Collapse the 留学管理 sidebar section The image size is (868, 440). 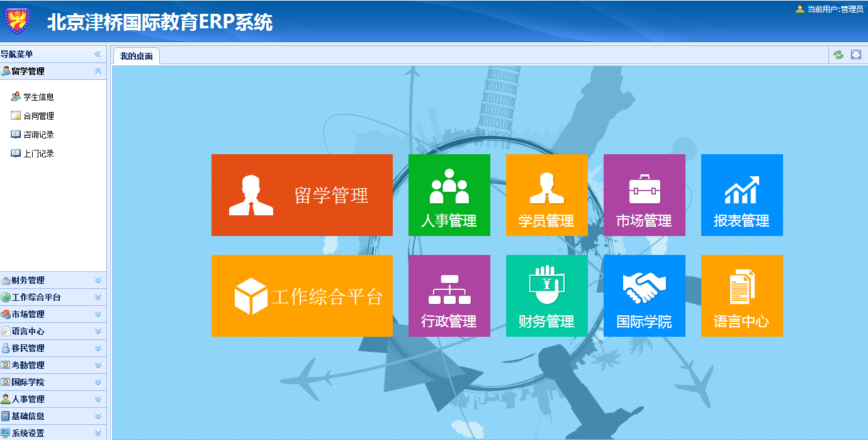98,71
